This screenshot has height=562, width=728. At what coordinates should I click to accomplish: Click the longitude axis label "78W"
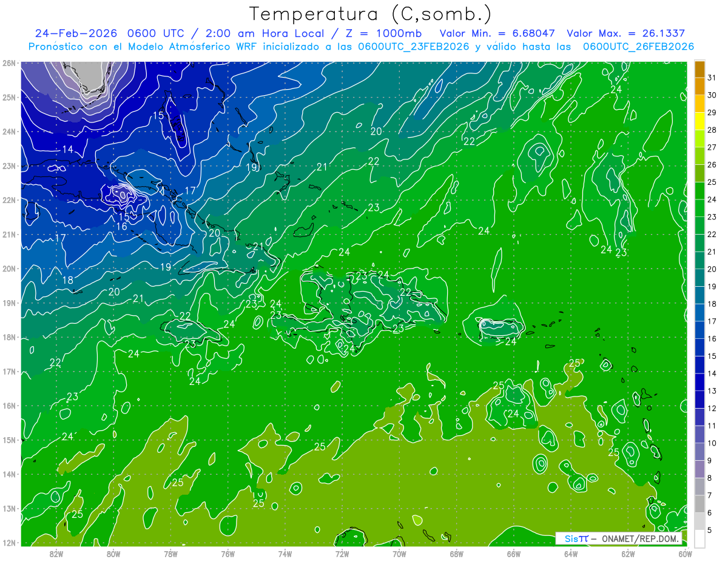click(x=170, y=553)
